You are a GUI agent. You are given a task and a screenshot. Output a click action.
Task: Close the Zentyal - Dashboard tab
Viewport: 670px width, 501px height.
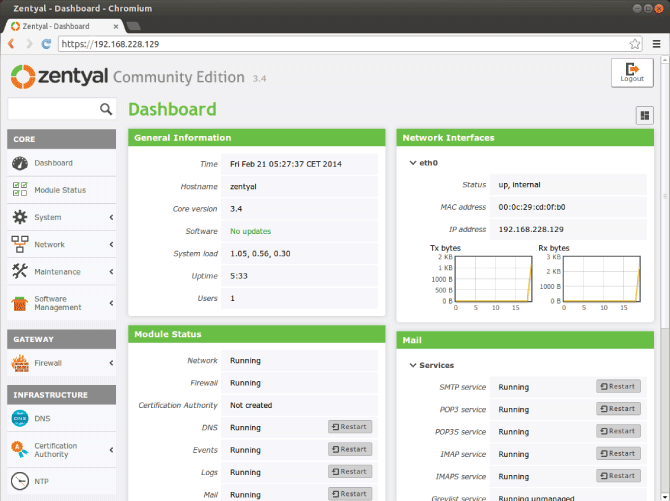(116, 27)
